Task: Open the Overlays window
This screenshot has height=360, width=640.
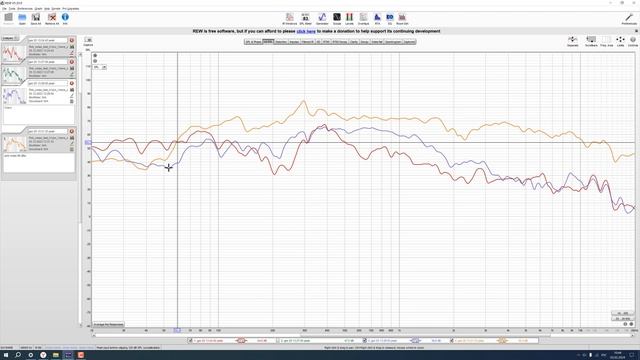Action: (x=363, y=18)
